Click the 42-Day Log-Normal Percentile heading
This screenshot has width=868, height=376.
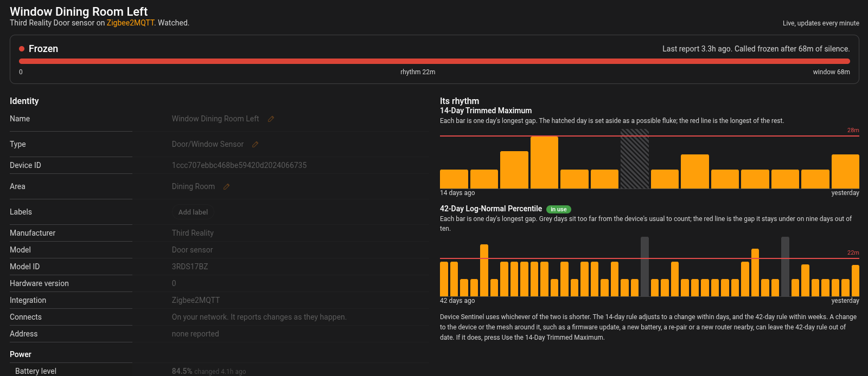[491, 209]
